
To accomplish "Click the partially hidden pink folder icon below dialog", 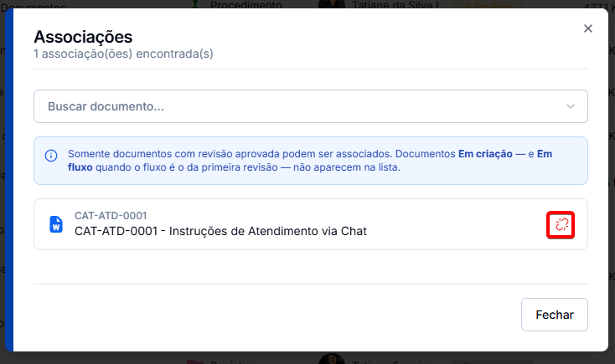I will [x=195, y=362].
